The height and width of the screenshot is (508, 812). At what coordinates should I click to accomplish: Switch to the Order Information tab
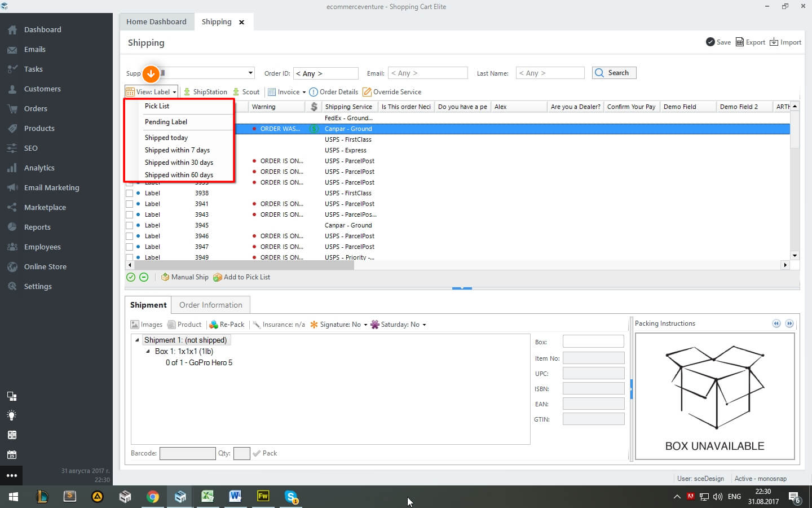[211, 305]
